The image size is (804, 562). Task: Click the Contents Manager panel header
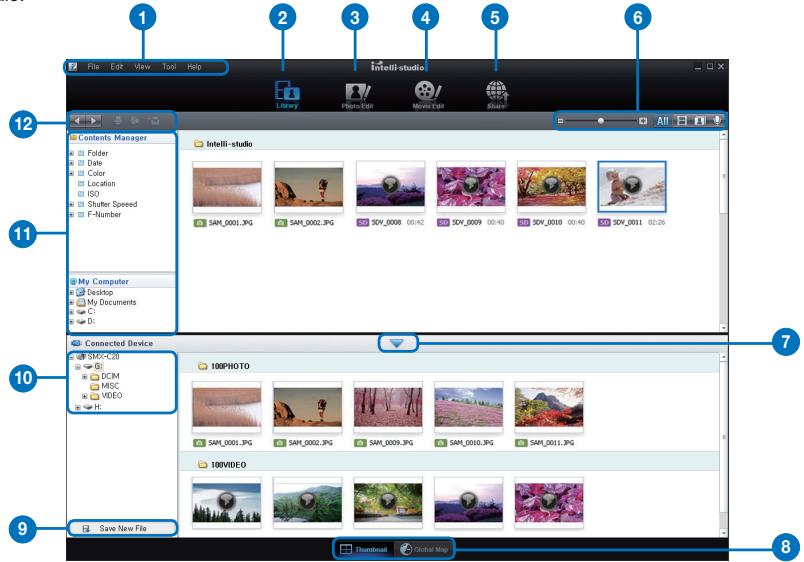[122, 138]
